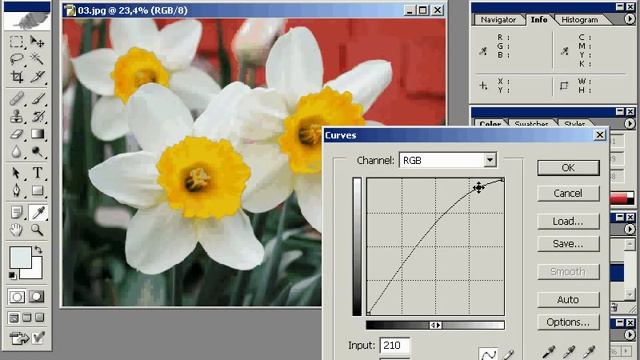Viewport: 640px width, 360px height.
Task: Click the Auto button in Curves
Action: coord(568,300)
